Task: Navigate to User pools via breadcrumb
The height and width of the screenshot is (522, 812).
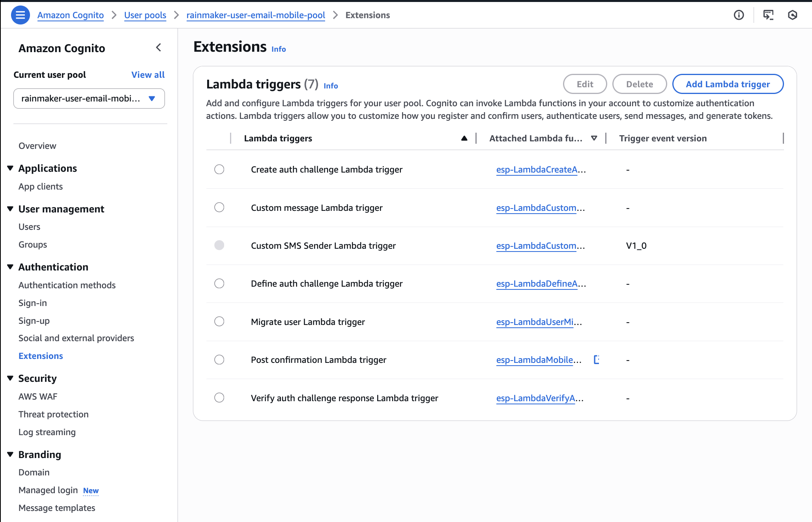Action: point(145,15)
